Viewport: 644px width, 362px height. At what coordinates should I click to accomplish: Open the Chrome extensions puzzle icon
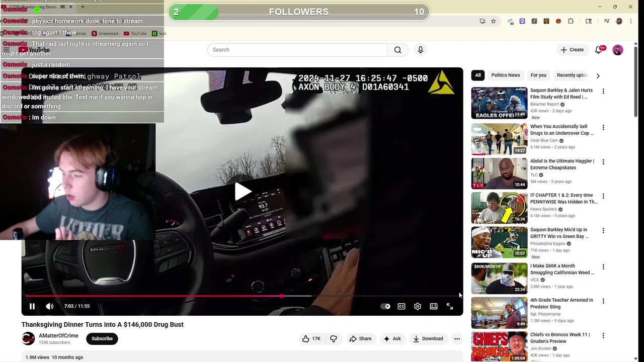pyautogui.click(x=571, y=21)
